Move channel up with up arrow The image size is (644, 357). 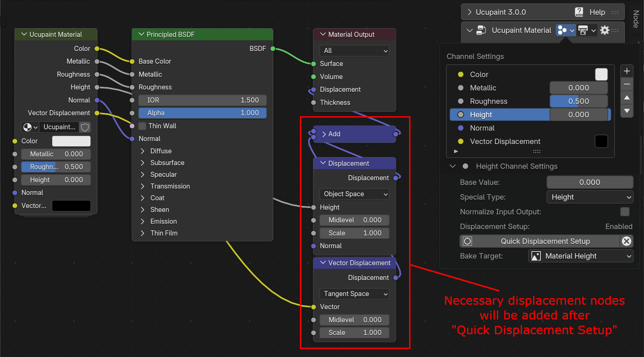(627, 98)
